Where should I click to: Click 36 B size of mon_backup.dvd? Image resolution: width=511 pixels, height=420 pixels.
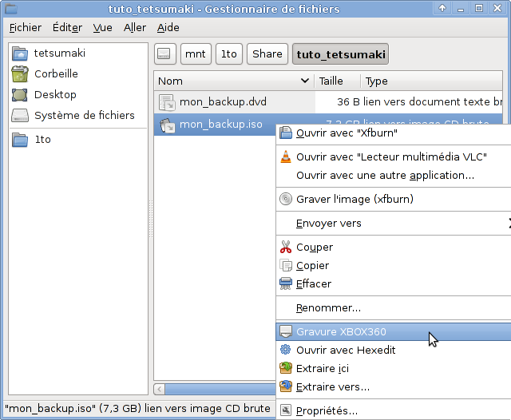click(x=348, y=102)
